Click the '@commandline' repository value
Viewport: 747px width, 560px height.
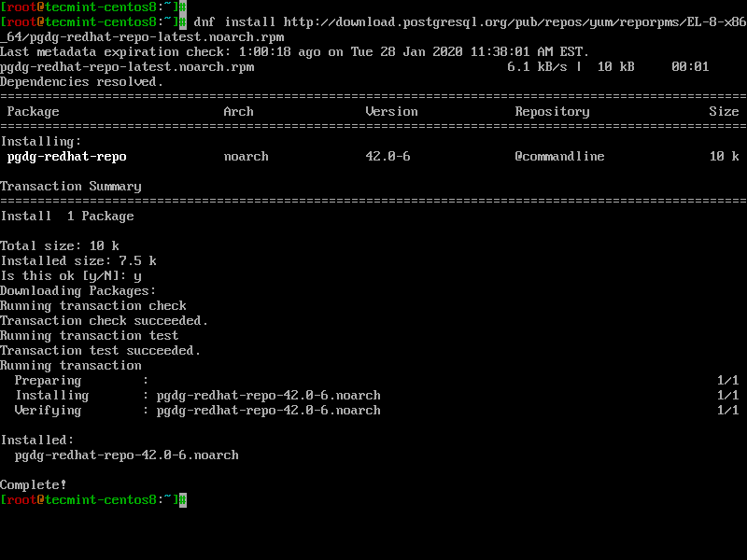[x=559, y=156]
